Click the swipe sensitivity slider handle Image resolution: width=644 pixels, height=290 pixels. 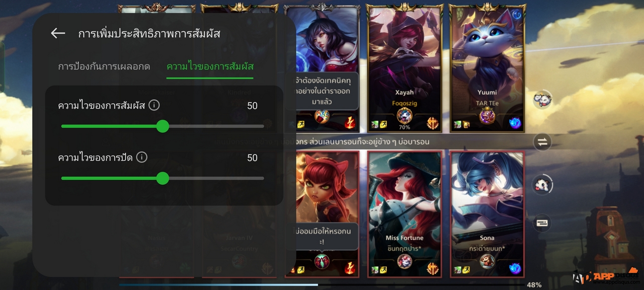tap(163, 178)
